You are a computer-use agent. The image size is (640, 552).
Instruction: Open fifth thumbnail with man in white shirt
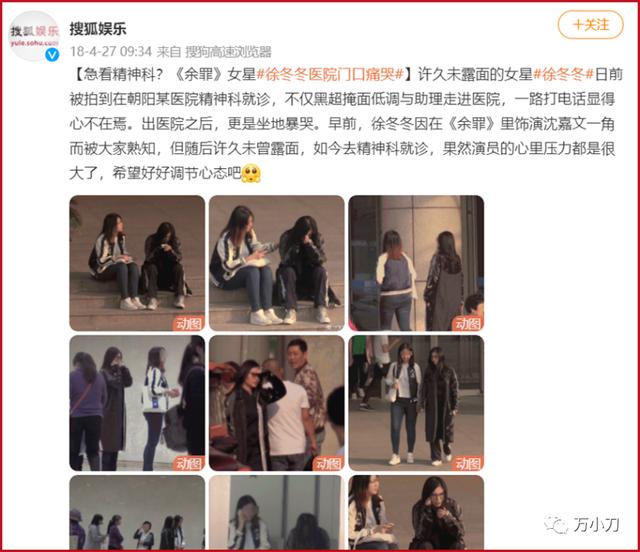click(x=277, y=403)
